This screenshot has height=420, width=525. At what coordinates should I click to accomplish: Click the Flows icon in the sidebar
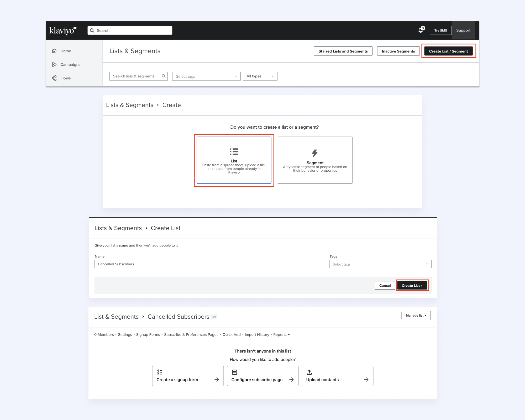point(54,78)
